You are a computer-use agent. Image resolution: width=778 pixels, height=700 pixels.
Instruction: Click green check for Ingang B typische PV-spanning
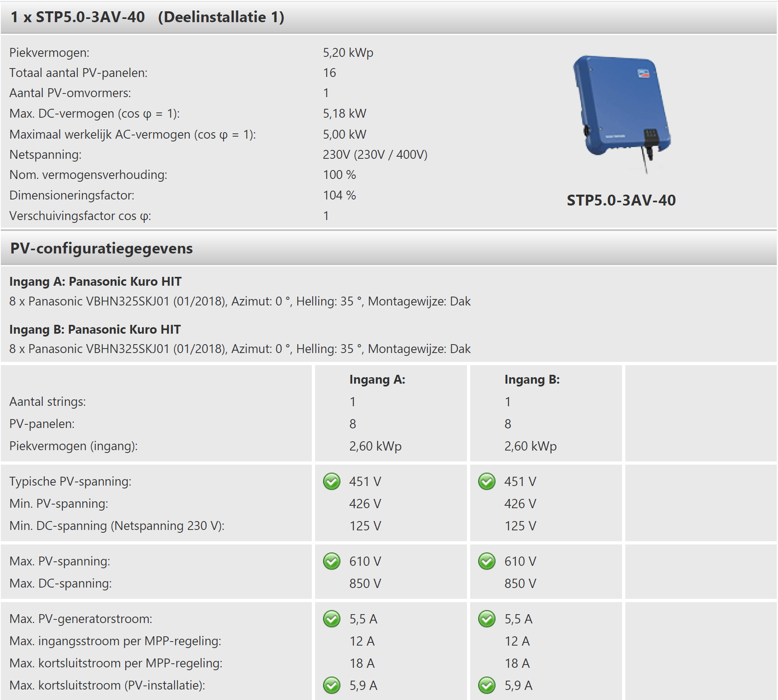[487, 481]
